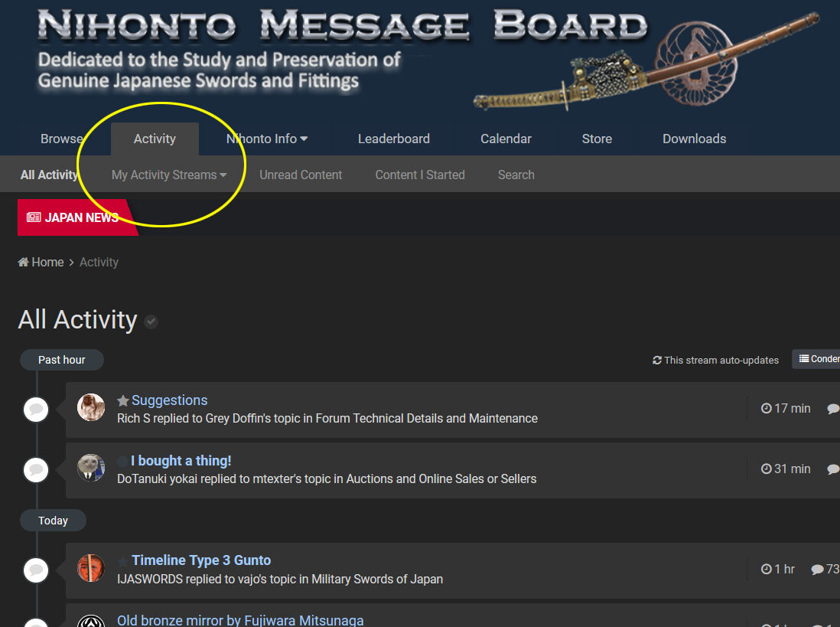This screenshot has height=627, width=840.
Task: Click the sword and tsuba header image
Action: tap(646, 61)
